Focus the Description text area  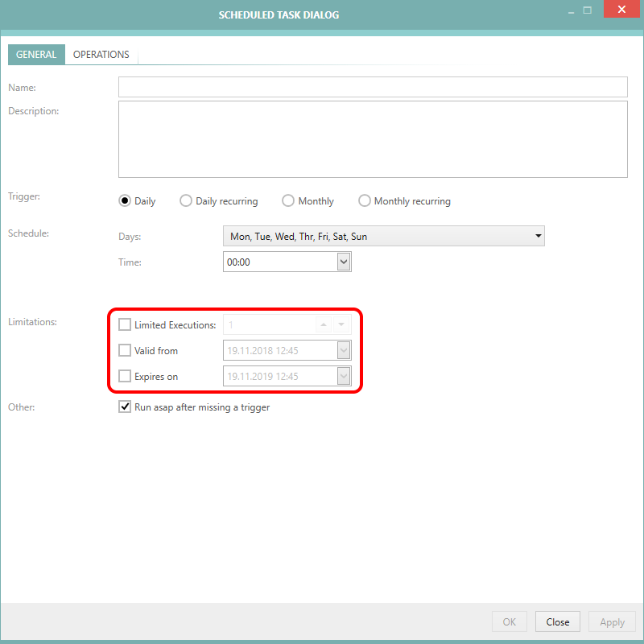coord(372,138)
